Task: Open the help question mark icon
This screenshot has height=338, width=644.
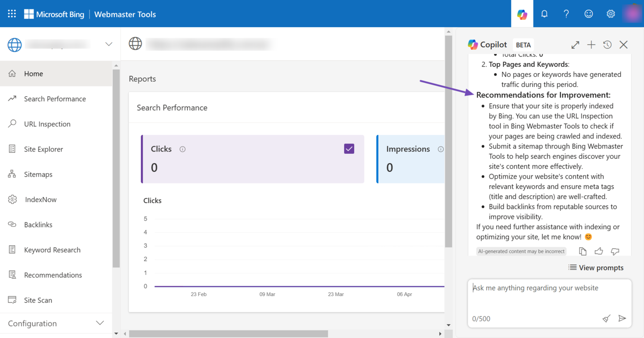Action: (x=566, y=14)
